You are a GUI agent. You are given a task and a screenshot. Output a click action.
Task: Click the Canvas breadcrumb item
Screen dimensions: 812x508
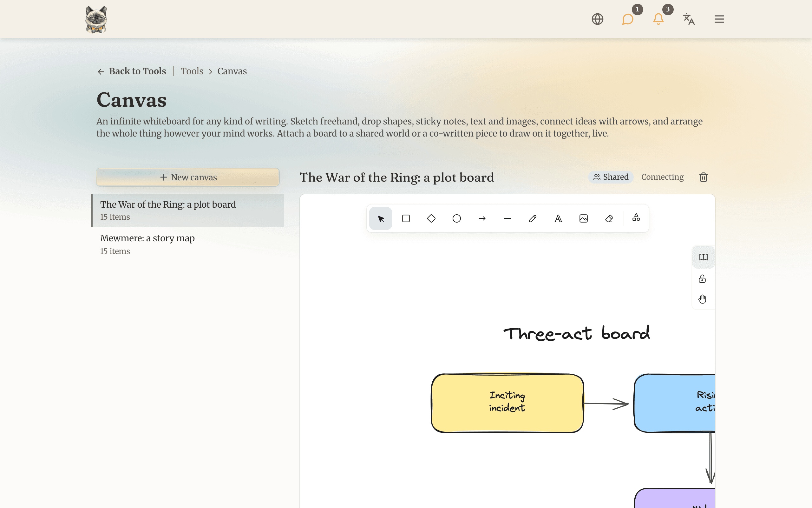pyautogui.click(x=232, y=71)
